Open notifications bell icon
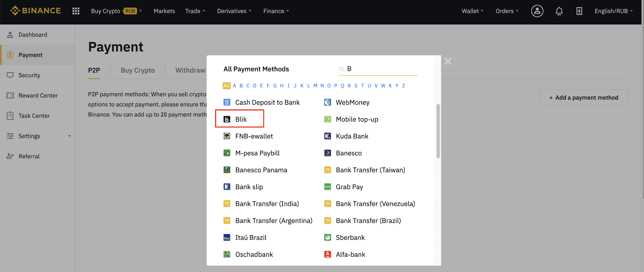Image resolution: width=644 pixels, height=272 pixels. click(559, 11)
